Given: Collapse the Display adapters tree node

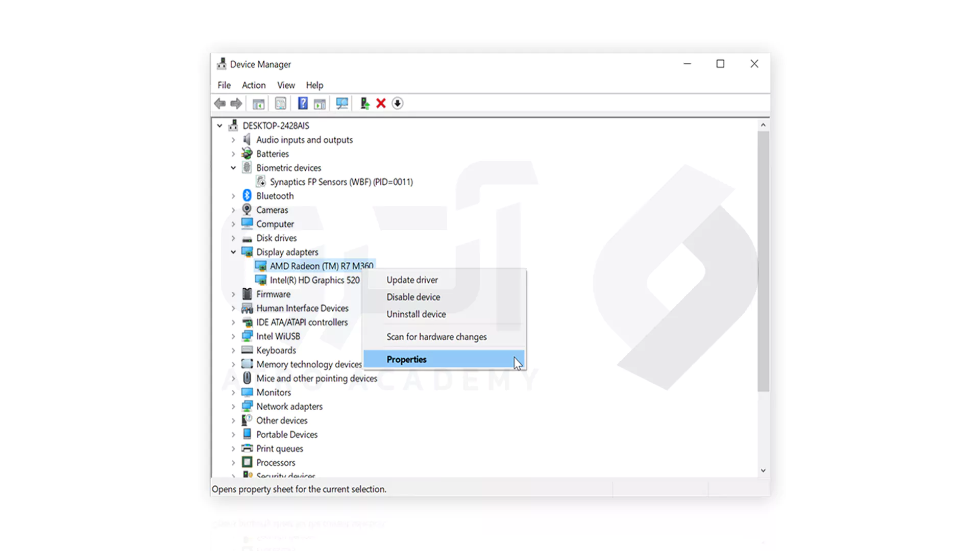Looking at the screenshot, I should pyautogui.click(x=233, y=252).
